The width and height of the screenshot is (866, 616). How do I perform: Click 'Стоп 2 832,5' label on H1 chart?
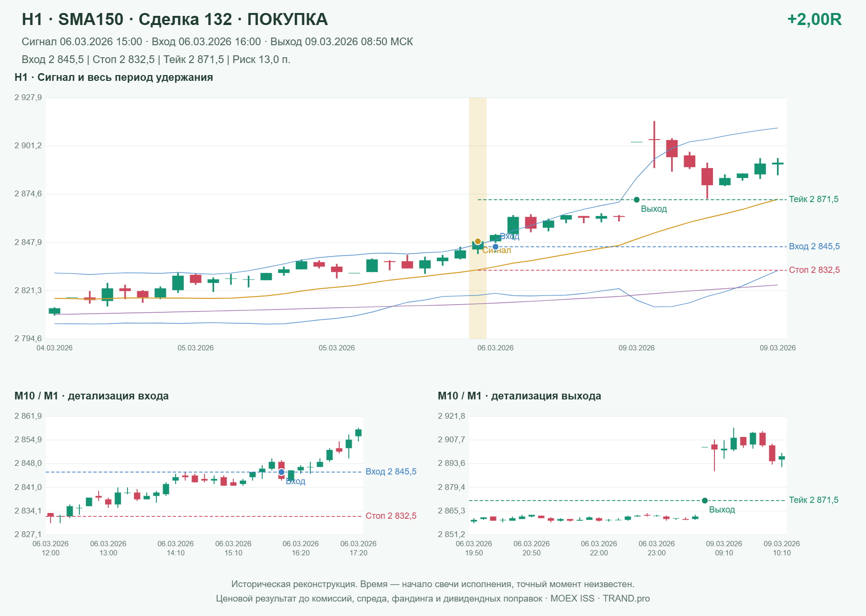click(x=814, y=270)
